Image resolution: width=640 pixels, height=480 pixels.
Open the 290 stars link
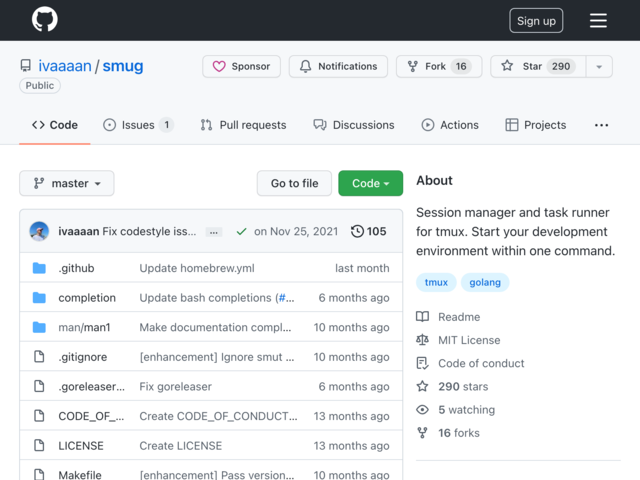tap(463, 387)
